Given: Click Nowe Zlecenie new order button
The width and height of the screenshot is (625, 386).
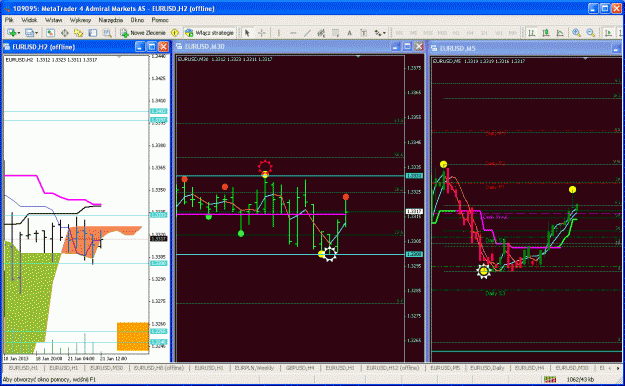Looking at the screenshot, I should [x=143, y=33].
